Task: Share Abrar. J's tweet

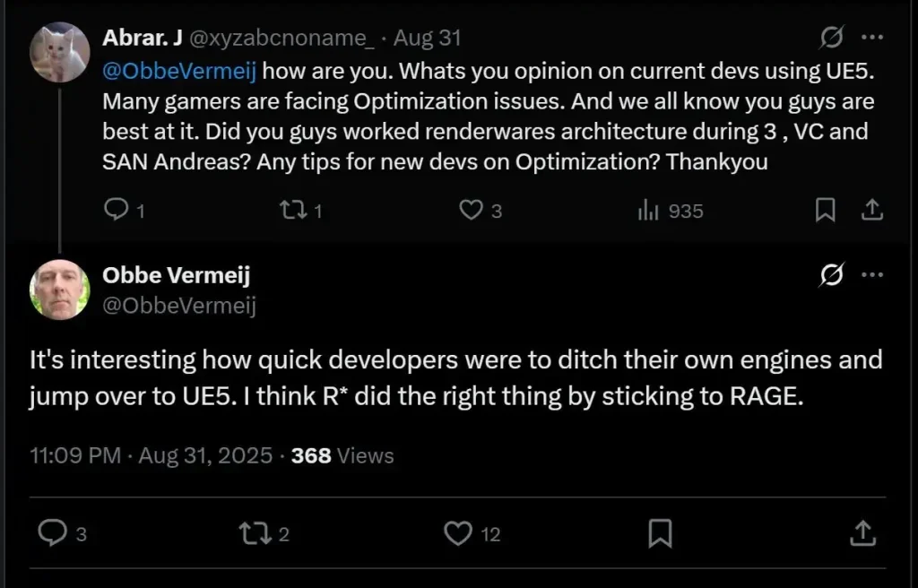Action: [870, 211]
